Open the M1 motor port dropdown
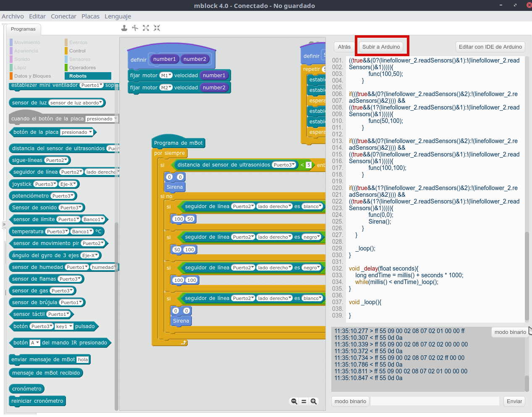This screenshot has width=532, height=417. tap(166, 76)
